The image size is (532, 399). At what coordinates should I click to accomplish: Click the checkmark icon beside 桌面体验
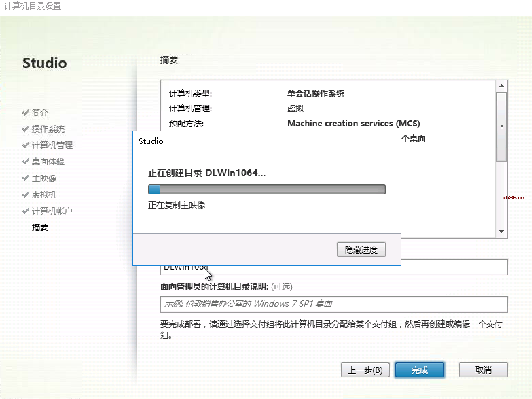26,162
